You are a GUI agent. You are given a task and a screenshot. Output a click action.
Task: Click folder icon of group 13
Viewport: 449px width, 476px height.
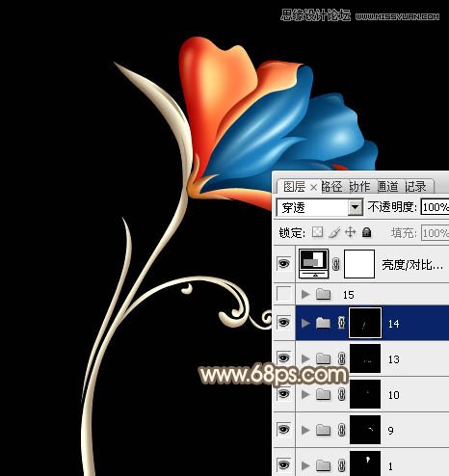point(323,358)
